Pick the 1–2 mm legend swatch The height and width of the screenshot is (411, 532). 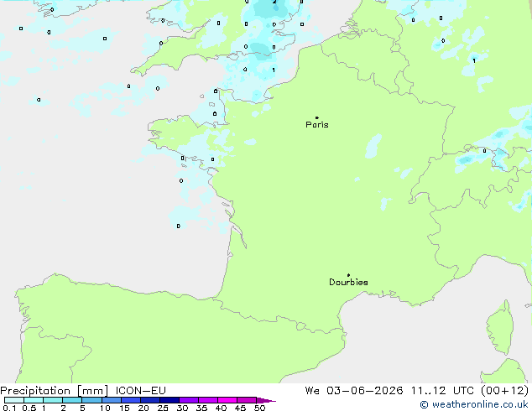(53, 400)
